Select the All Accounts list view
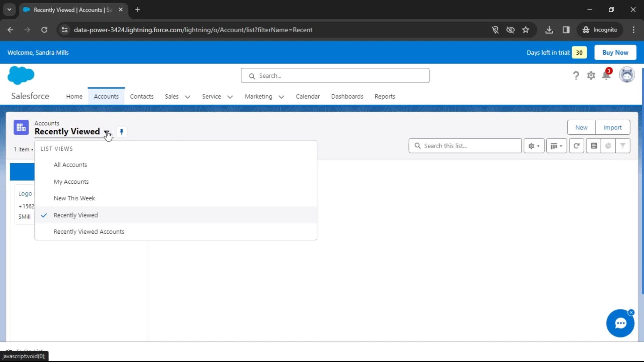 point(176,165)
